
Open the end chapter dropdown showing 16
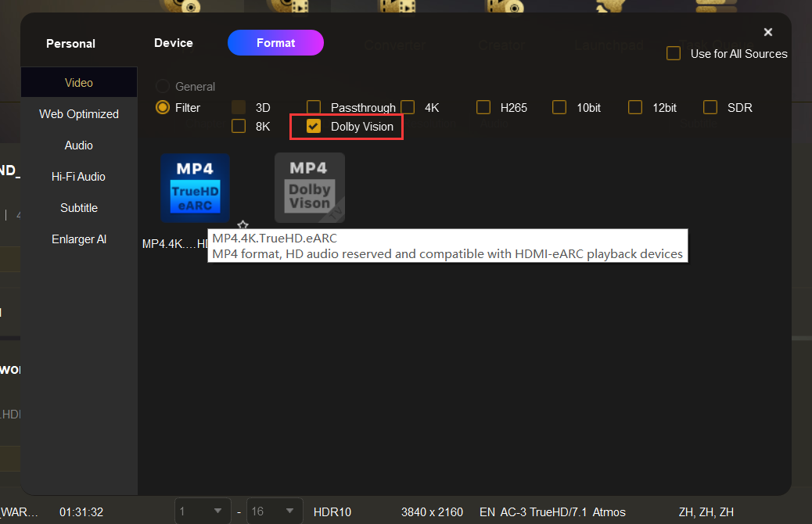pos(275,511)
